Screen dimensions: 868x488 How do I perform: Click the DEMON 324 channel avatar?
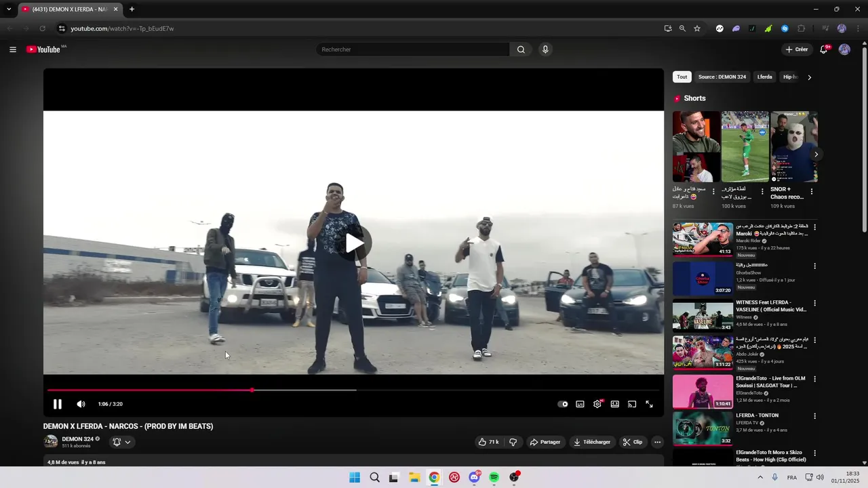(51, 442)
